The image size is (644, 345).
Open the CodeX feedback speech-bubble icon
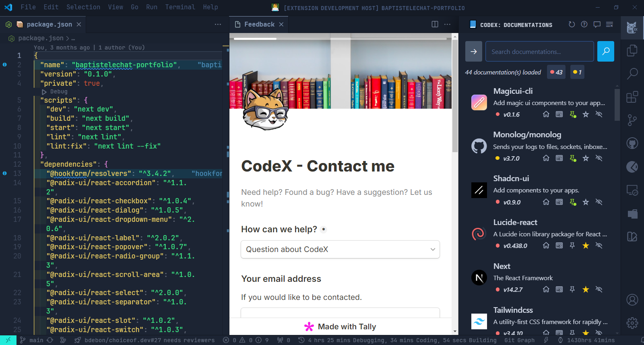click(597, 25)
